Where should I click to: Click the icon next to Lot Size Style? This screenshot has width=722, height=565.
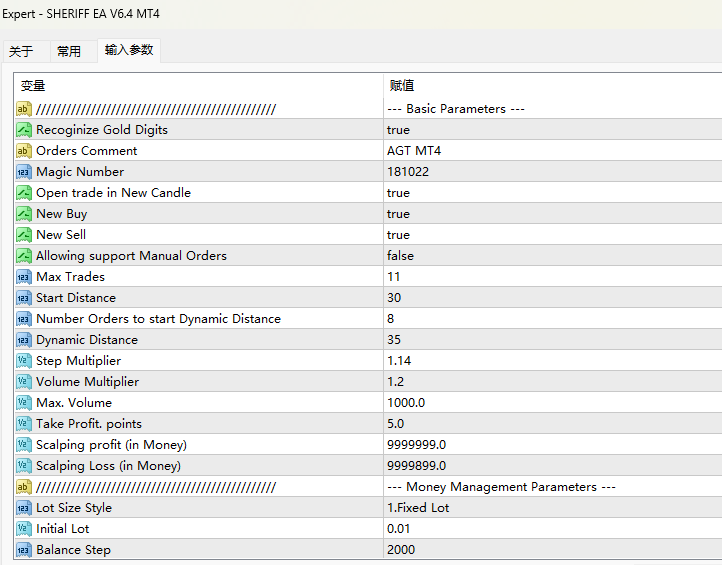click(x=24, y=508)
